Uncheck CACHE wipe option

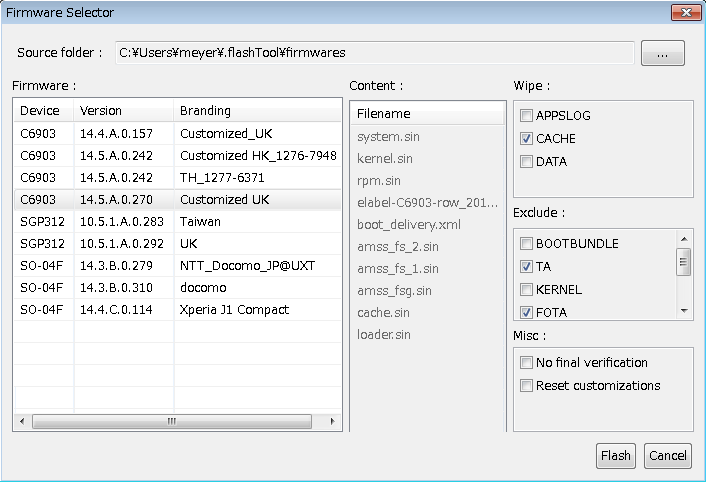tap(526, 139)
